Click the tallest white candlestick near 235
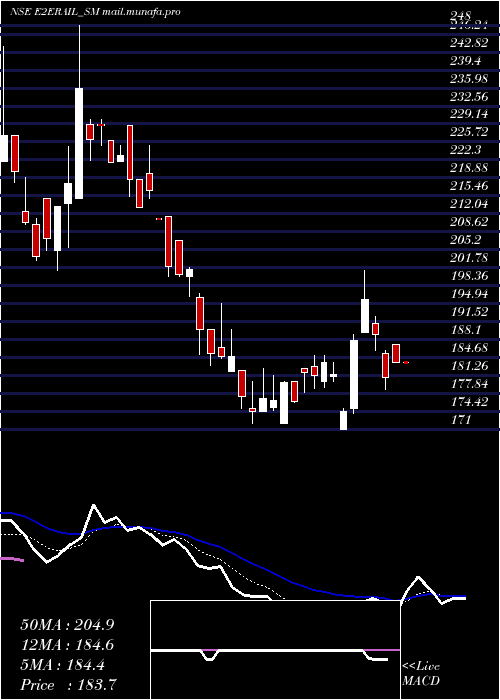The height and width of the screenshot is (700, 500). point(79,143)
